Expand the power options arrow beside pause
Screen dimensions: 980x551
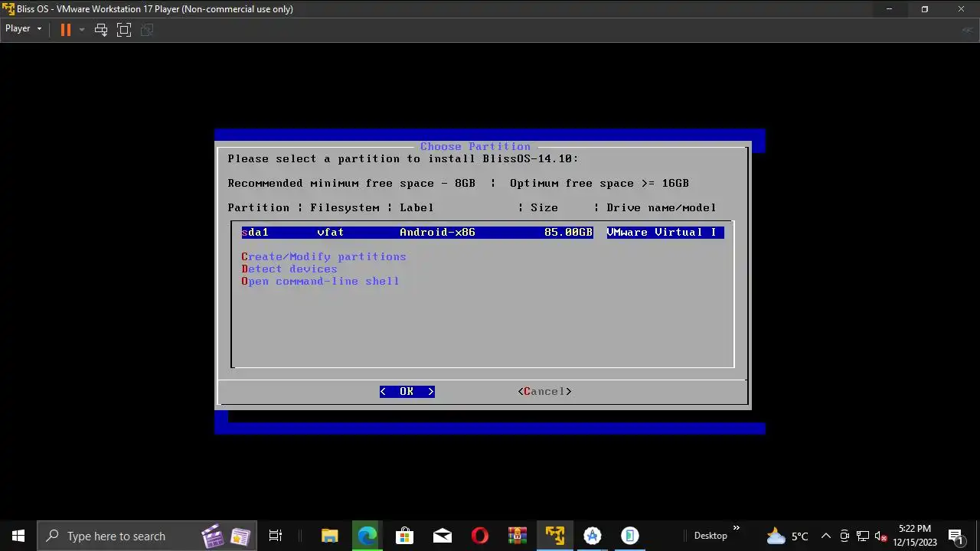click(81, 30)
